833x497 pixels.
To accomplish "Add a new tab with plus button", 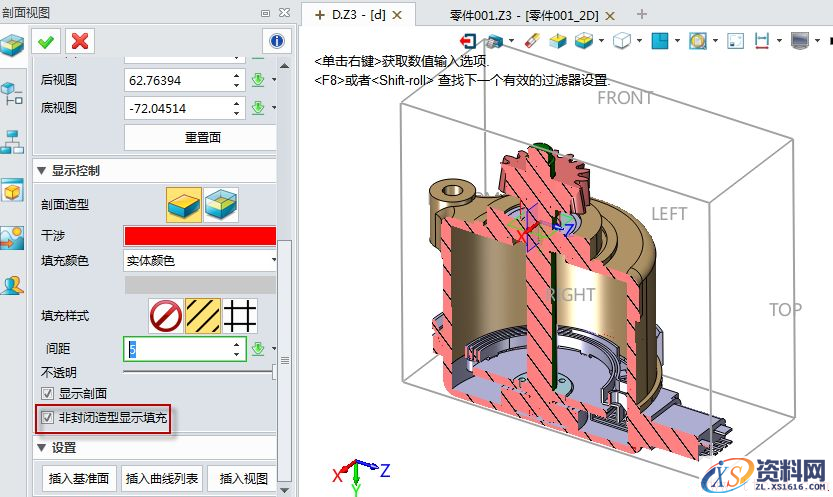I will [642, 14].
